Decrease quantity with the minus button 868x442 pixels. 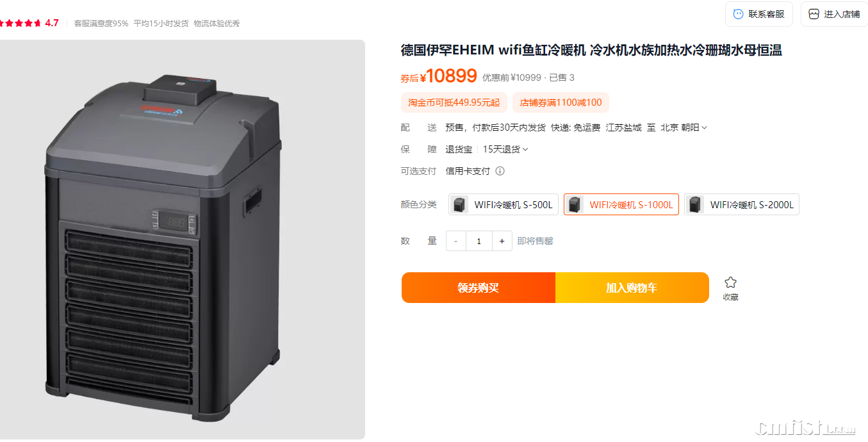455,241
